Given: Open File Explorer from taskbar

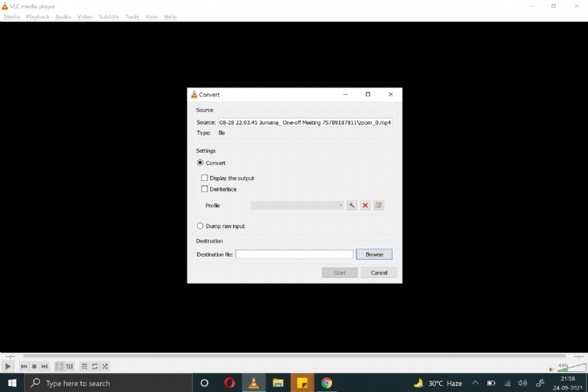Looking at the screenshot, I should [x=278, y=383].
